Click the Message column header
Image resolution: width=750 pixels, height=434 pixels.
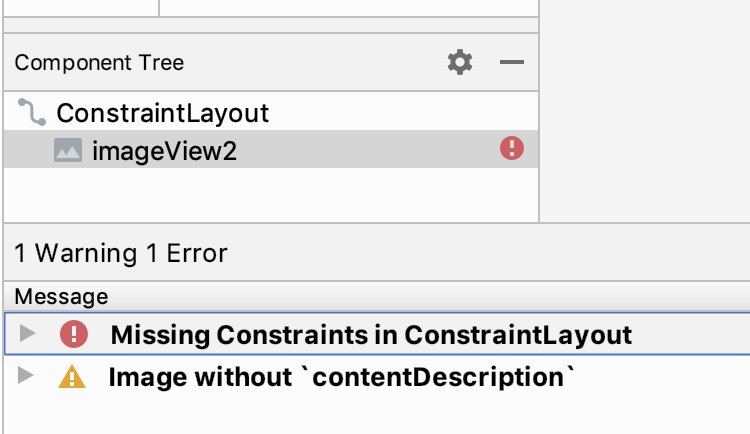[x=61, y=296]
